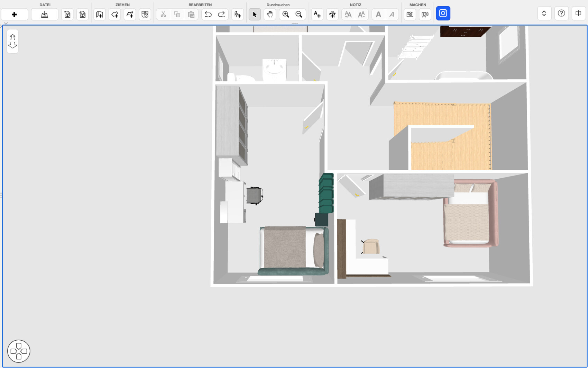Viewport: 588px width, 368px height.
Task: Add a dimension line tool
Action: coord(332,15)
